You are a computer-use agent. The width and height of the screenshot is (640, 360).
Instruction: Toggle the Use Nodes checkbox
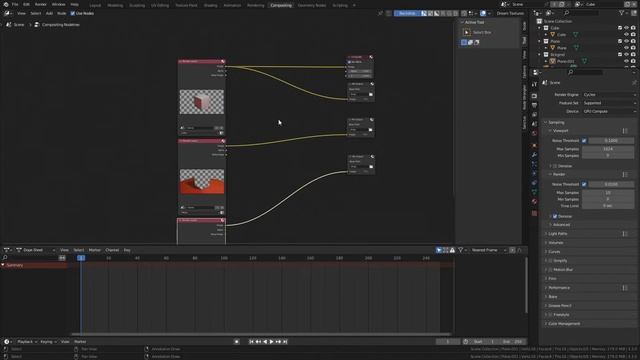coord(73,13)
